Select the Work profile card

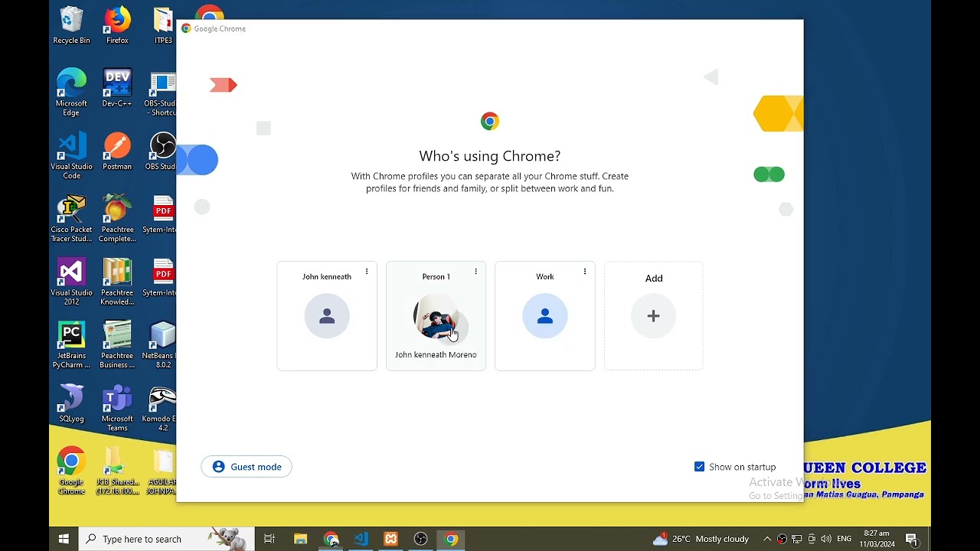tap(545, 316)
